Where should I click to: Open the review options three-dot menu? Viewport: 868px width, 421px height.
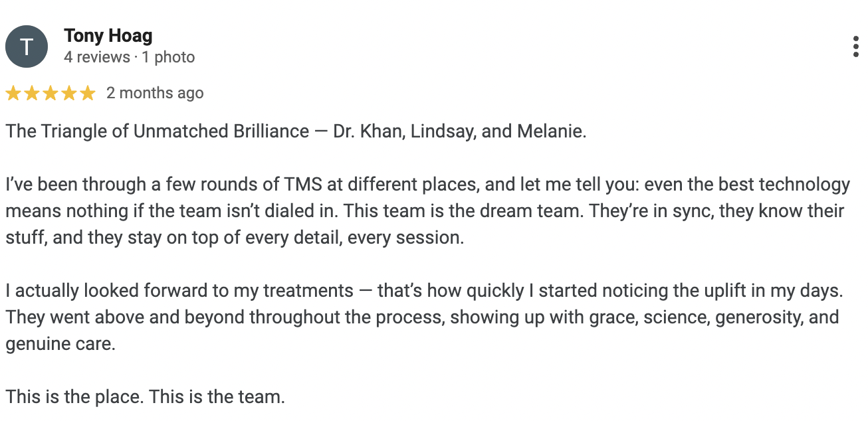855,47
